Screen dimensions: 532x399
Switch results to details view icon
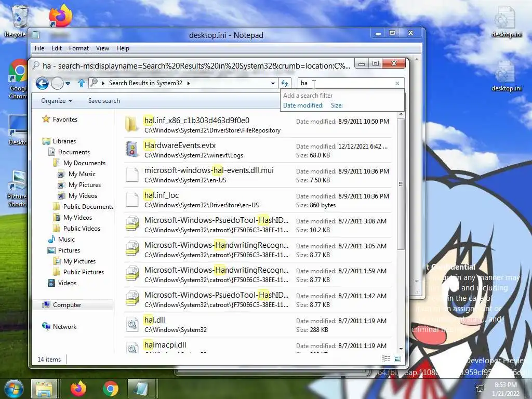(386, 359)
